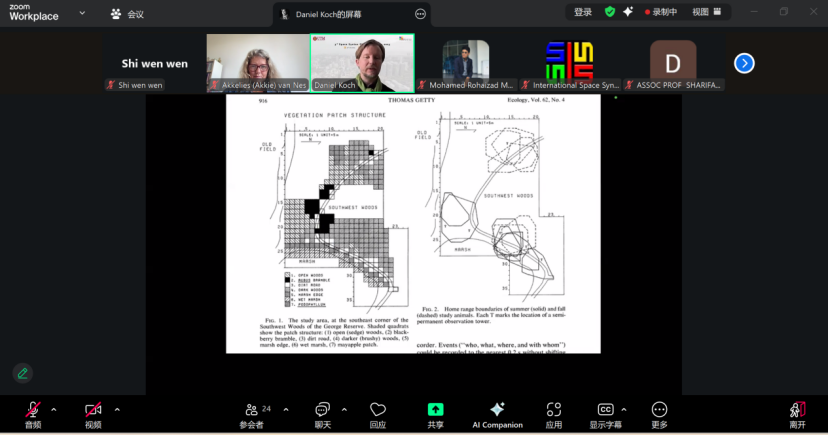Click the Sign in (登录) button
Screen dimensions: 829x435
pos(583,12)
